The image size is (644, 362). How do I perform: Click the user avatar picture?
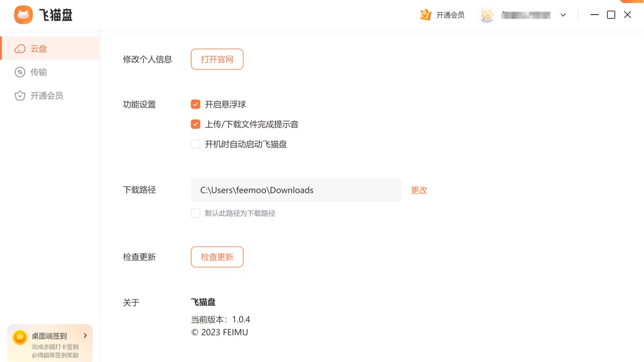click(487, 15)
